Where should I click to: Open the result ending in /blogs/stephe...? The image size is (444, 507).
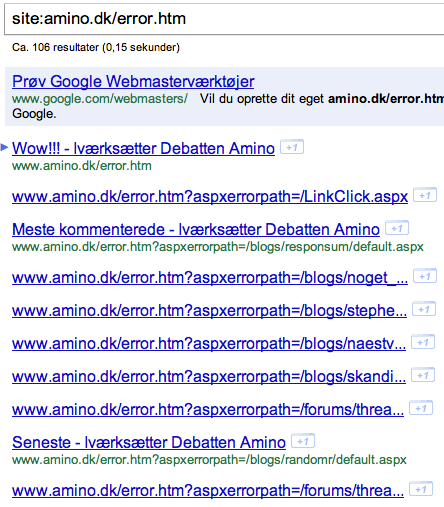[209, 310]
